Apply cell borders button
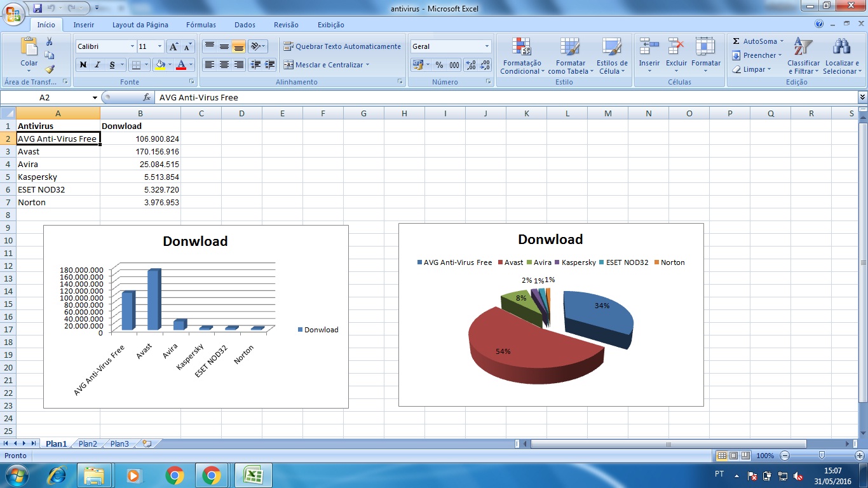The height and width of the screenshot is (488, 868). [135, 65]
